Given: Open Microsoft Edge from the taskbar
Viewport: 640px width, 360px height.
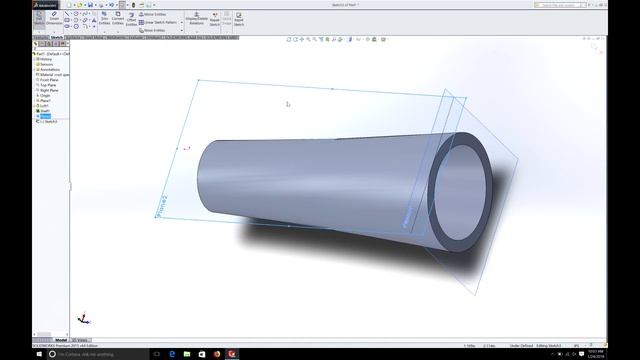Looking at the screenshot, I should pos(172,354).
